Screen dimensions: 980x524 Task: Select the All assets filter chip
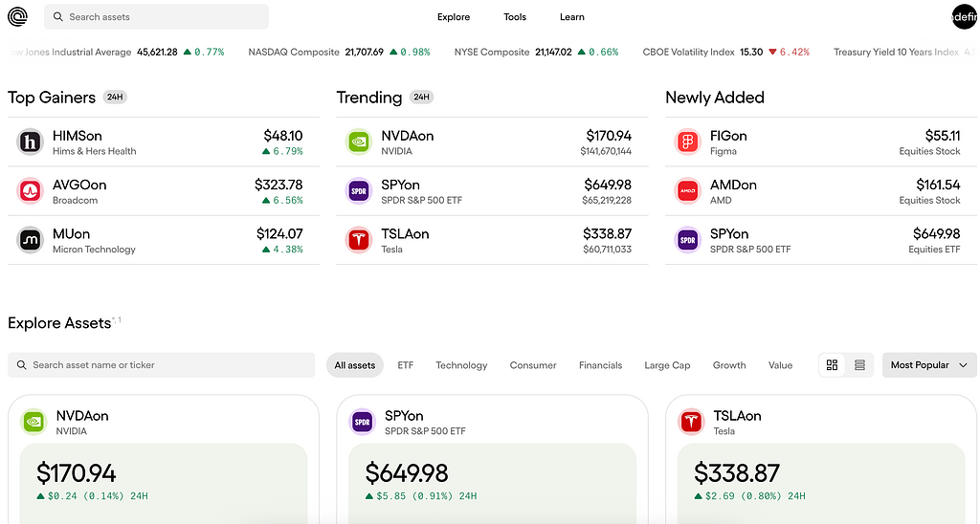355,365
